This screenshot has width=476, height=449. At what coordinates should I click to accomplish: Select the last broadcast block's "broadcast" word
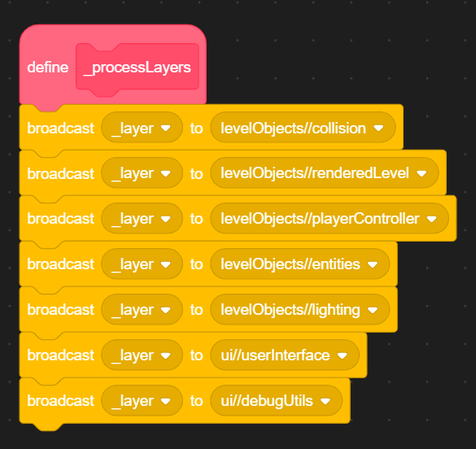(x=61, y=401)
